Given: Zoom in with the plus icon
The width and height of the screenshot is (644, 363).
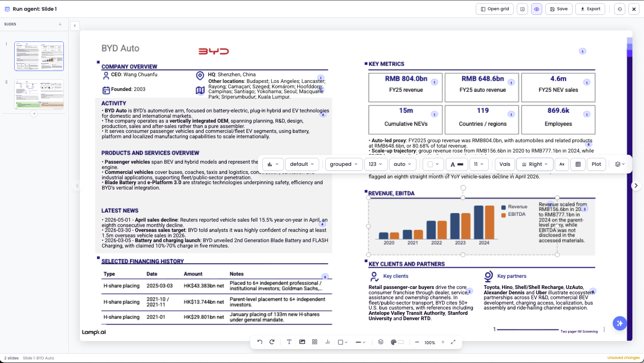Looking at the screenshot, I should point(443,342).
